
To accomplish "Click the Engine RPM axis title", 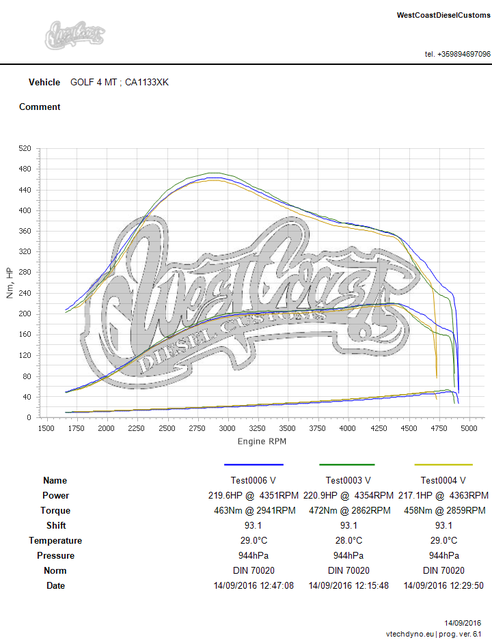I will pyautogui.click(x=262, y=441).
